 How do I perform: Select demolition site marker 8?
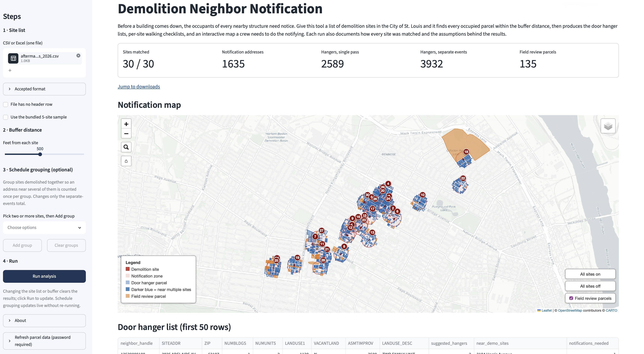click(344, 246)
